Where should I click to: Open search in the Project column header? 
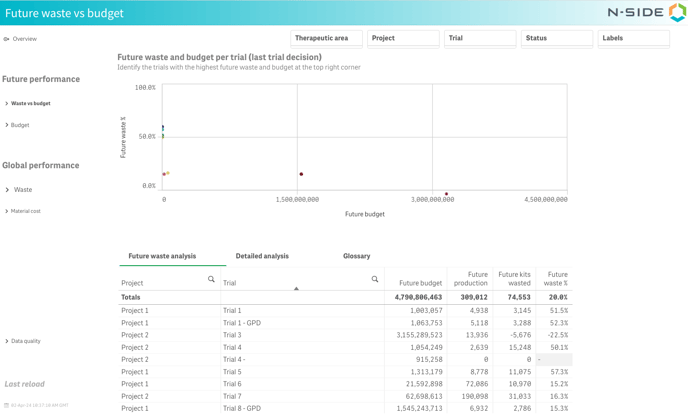click(x=211, y=280)
